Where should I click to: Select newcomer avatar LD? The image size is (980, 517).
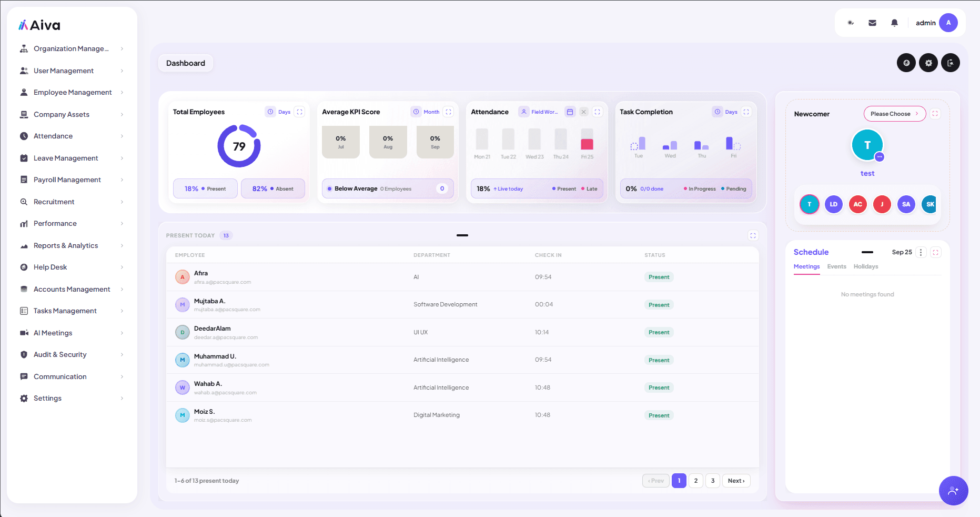tap(834, 204)
